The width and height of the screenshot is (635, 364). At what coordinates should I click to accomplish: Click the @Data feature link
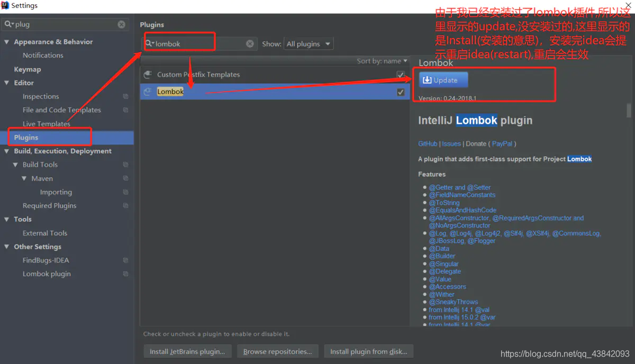439,249
